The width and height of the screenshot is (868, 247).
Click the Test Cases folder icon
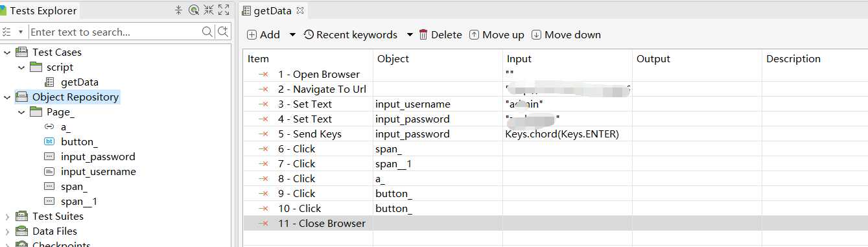coord(22,52)
